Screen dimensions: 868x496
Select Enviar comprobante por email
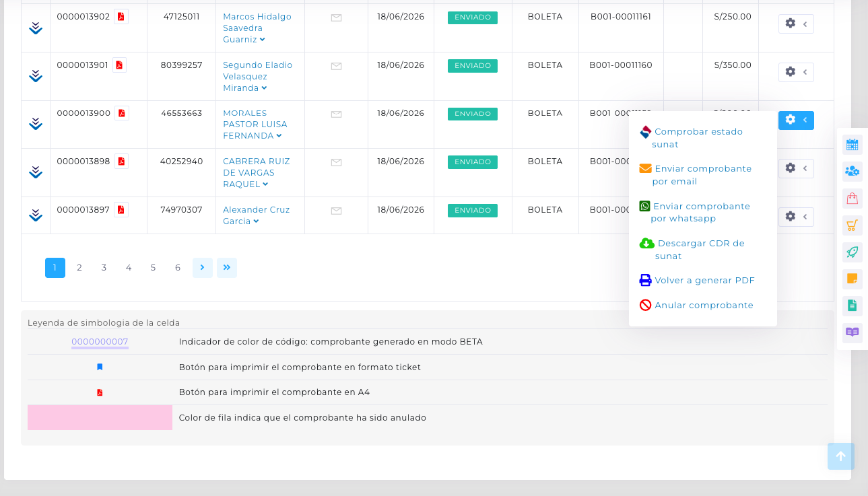[x=695, y=175]
